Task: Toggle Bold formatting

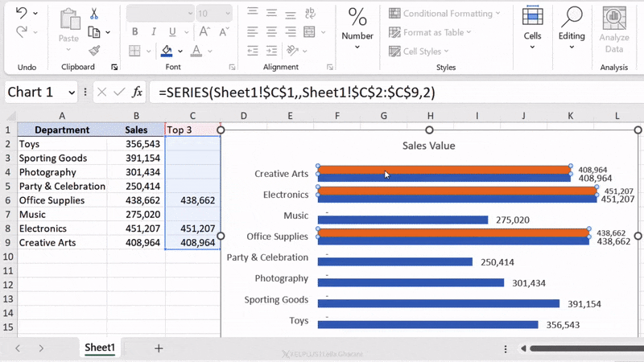Action: pos(134,31)
